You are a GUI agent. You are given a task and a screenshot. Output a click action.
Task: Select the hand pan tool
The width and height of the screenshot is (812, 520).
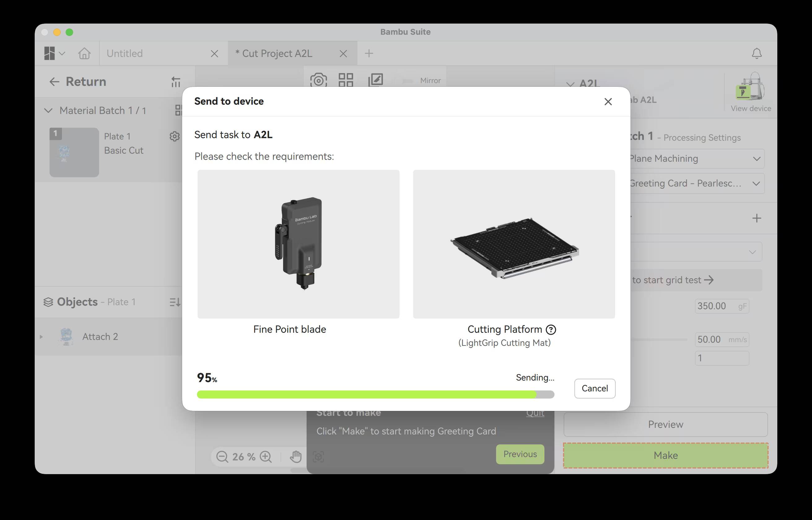click(295, 456)
